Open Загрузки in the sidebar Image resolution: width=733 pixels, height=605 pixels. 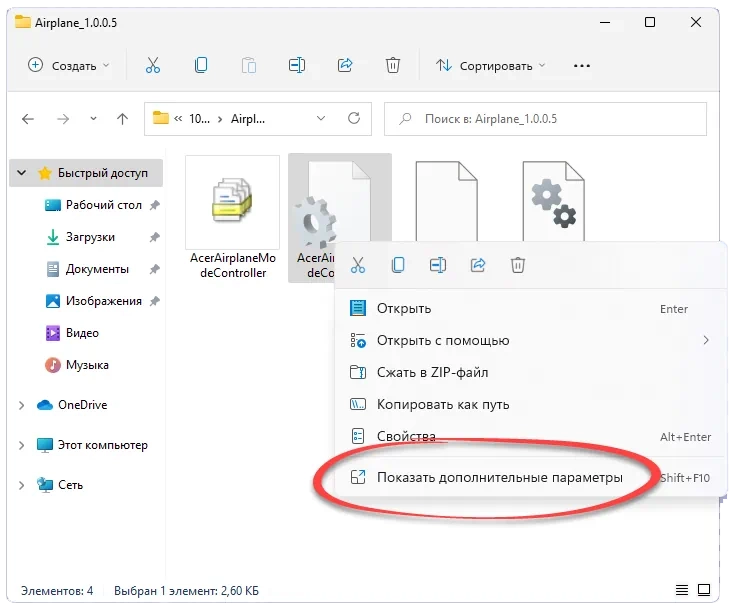(x=90, y=237)
